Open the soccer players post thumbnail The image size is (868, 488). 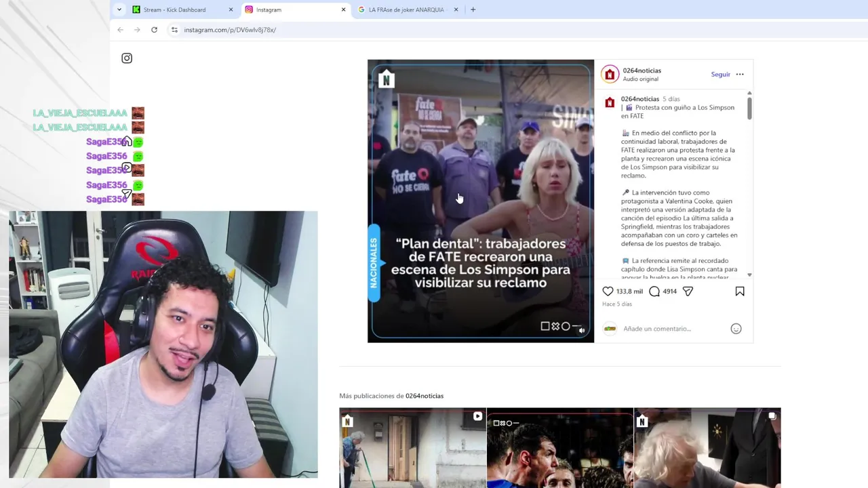(x=559, y=448)
